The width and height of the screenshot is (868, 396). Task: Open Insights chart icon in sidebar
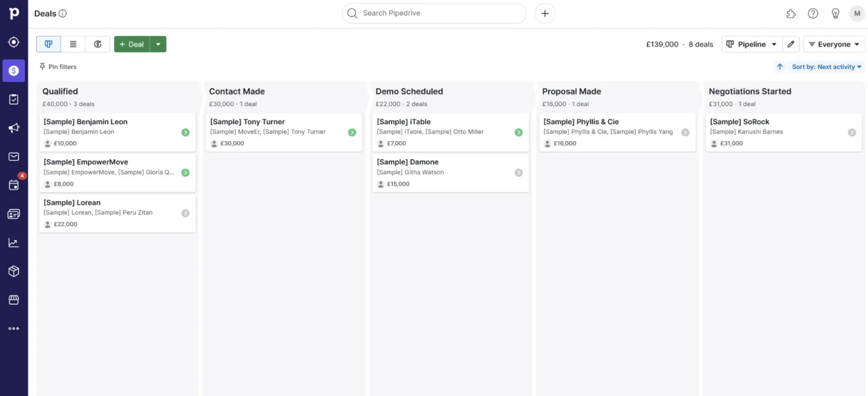tap(14, 242)
